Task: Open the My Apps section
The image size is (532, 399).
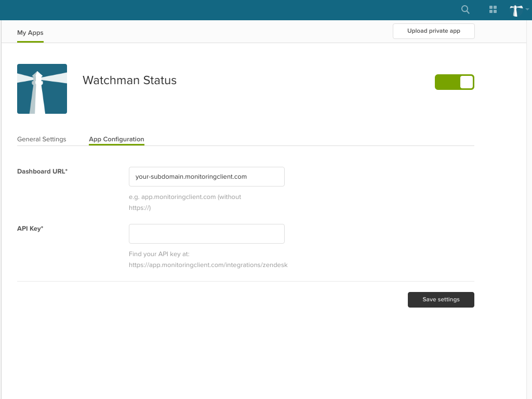Action: (x=30, y=32)
